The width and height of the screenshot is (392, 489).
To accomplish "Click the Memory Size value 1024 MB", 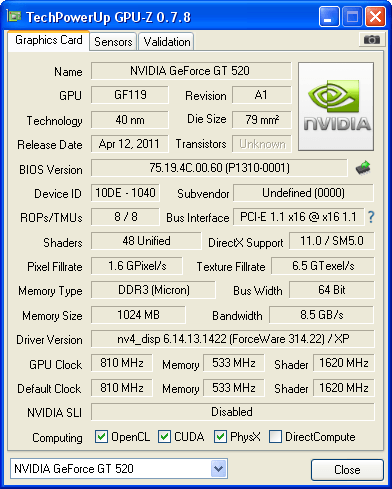I will 138,315.
